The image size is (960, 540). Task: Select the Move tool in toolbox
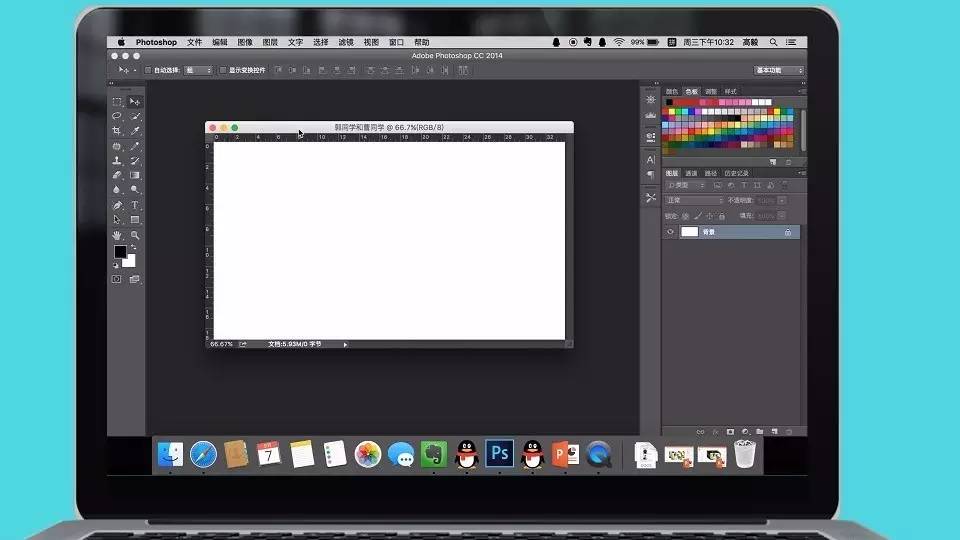click(135, 102)
